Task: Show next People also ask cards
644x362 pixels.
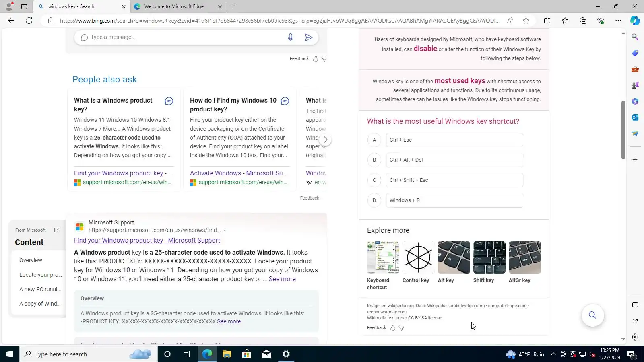Action: 325,140
